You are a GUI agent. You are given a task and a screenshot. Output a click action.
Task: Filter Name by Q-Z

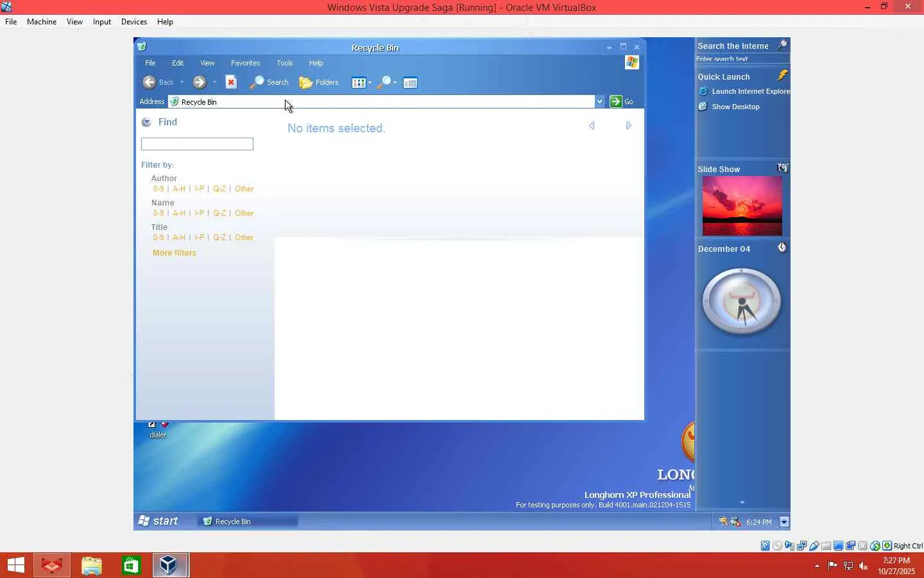pyautogui.click(x=219, y=213)
